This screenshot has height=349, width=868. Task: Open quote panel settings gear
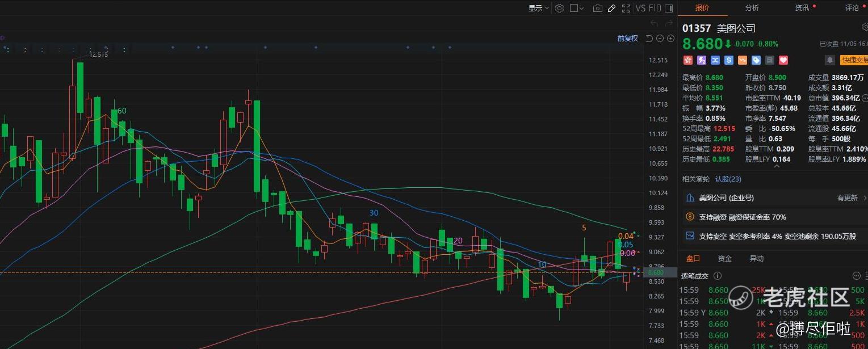pyautogui.click(x=865, y=27)
